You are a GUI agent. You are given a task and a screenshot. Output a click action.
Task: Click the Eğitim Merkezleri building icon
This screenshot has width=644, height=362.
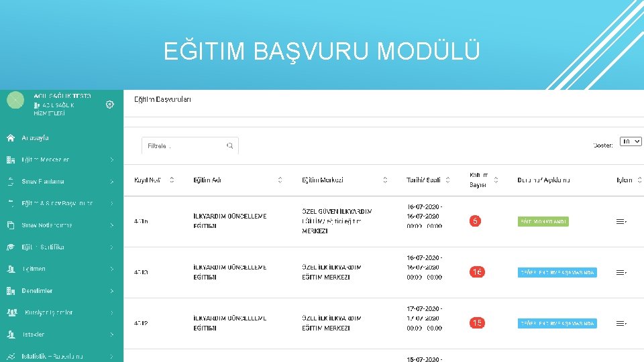[11, 160]
